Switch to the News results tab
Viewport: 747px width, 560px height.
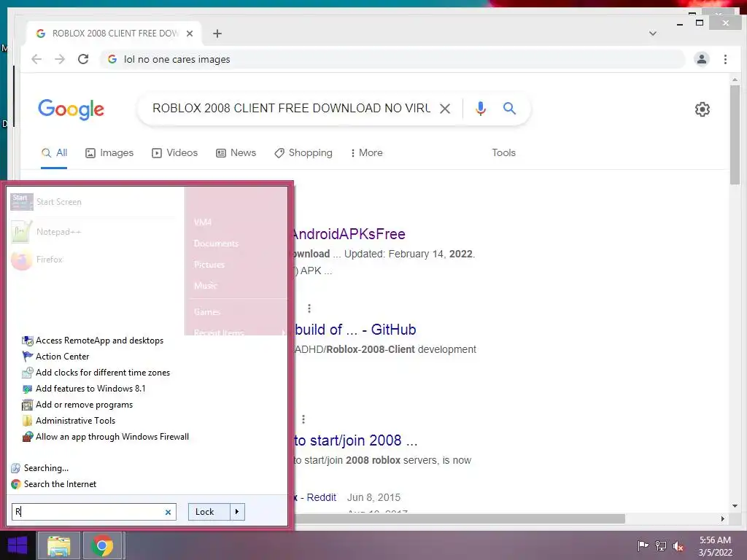click(x=236, y=153)
